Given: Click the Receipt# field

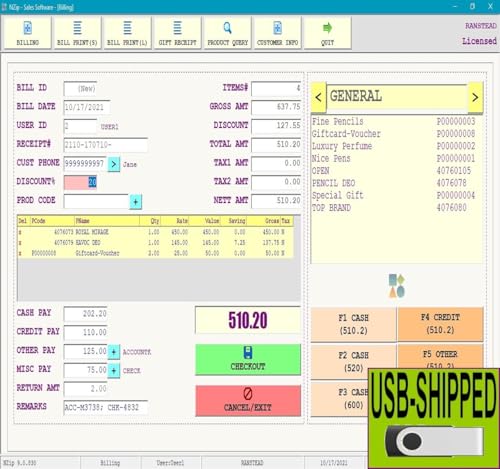Looking at the screenshot, I should [106, 145].
